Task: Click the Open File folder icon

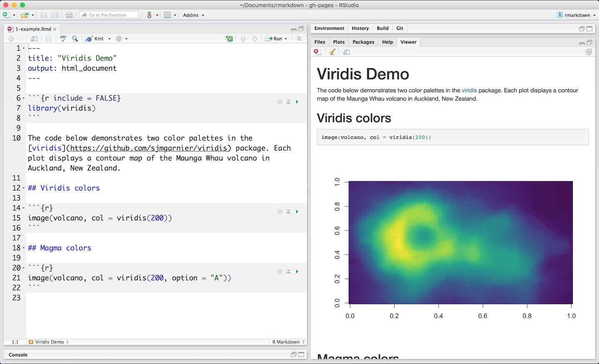Action: 25,15
